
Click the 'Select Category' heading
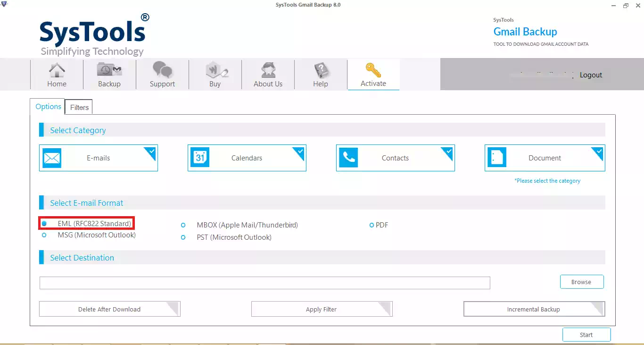[x=78, y=130]
